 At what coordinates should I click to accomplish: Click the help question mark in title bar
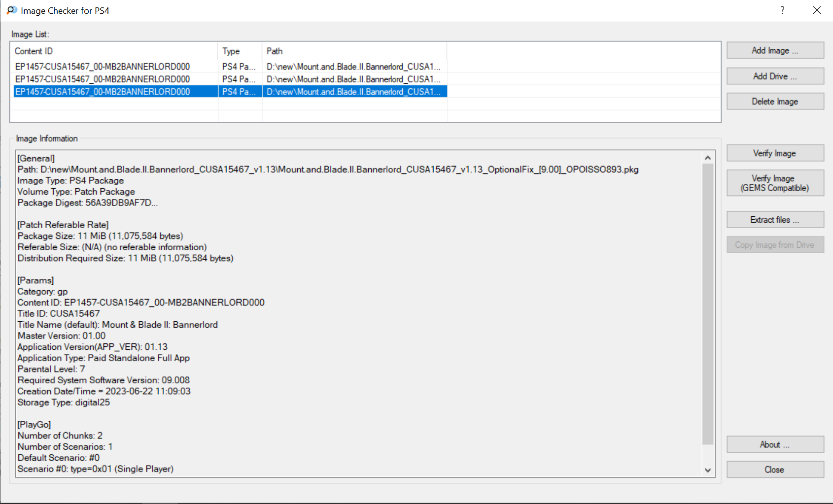coord(782,10)
